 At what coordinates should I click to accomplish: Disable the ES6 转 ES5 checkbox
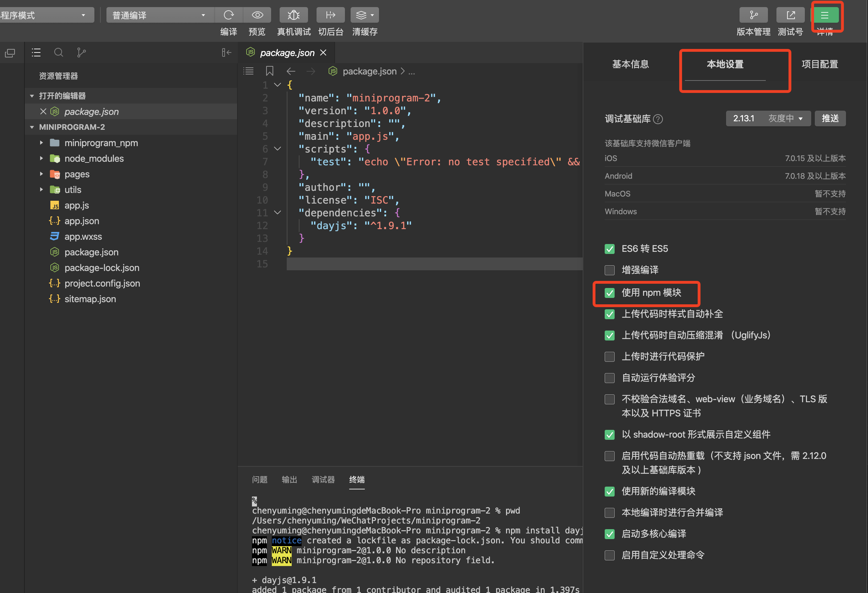click(x=610, y=249)
